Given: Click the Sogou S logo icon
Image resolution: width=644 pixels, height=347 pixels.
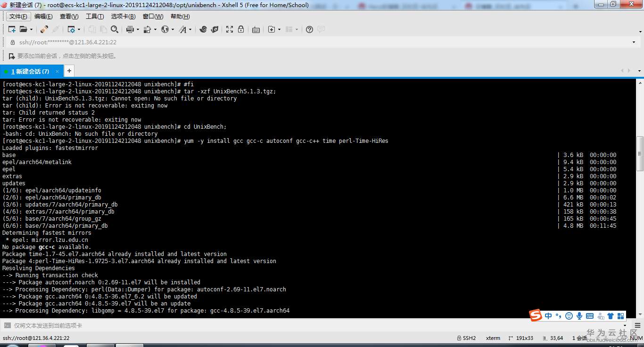Looking at the screenshot, I should point(536,315).
